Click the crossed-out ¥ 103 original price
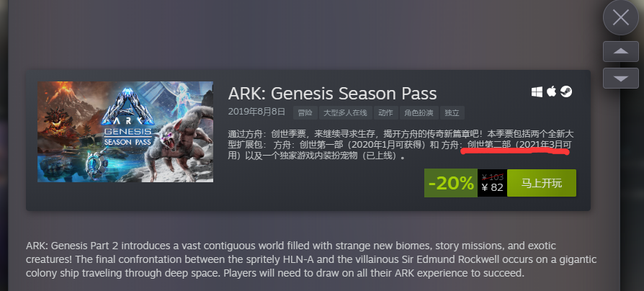The image size is (644, 291). tap(493, 177)
